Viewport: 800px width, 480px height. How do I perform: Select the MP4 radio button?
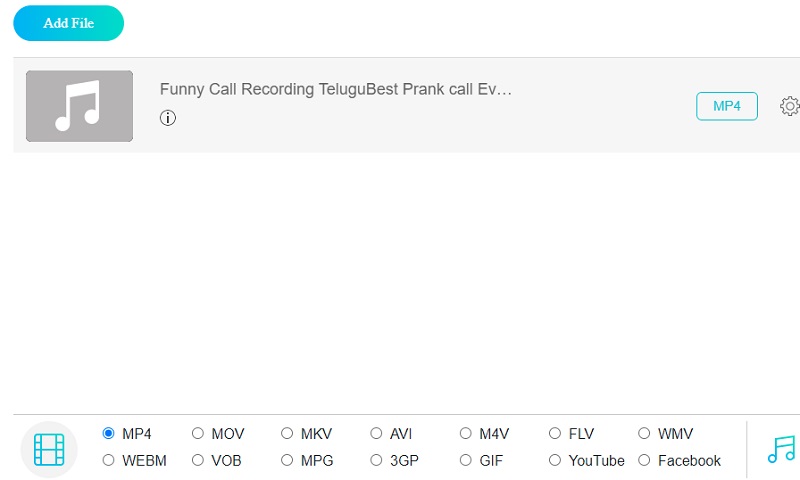tap(109, 434)
